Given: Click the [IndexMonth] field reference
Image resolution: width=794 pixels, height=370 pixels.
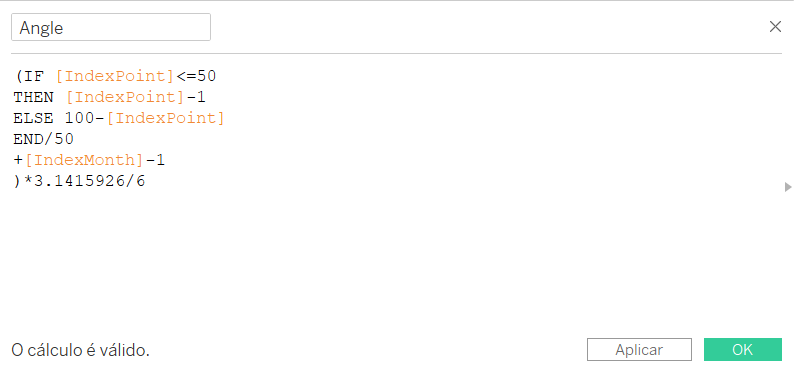Looking at the screenshot, I should pos(85,160).
